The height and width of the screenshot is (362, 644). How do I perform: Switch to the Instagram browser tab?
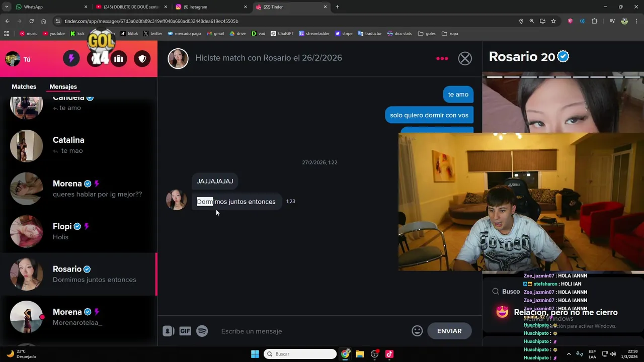pyautogui.click(x=211, y=7)
